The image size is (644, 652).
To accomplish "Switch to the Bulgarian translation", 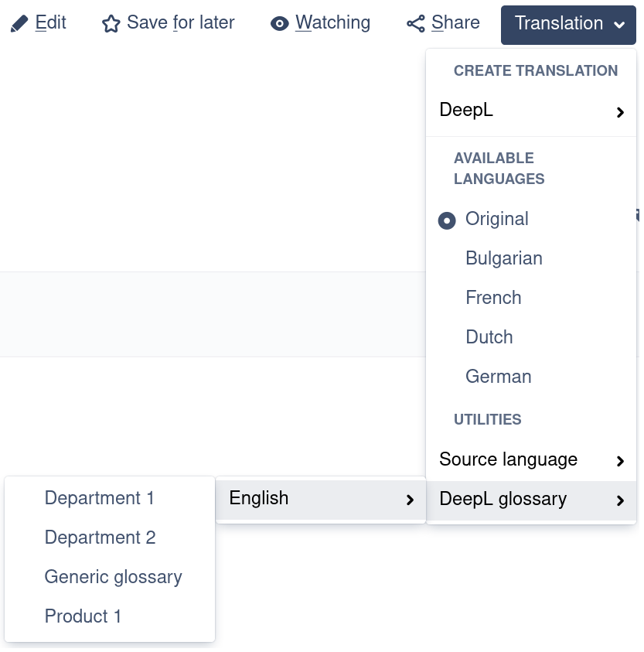I will coord(503,258).
